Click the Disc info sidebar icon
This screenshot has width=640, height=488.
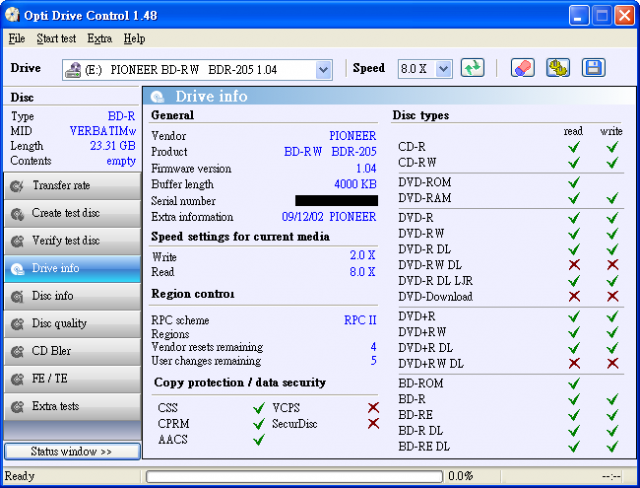tap(17, 297)
